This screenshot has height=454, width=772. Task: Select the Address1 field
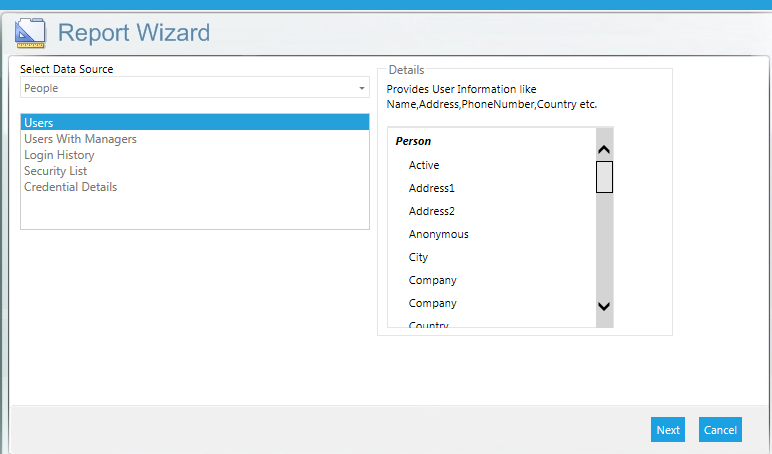point(431,188)
